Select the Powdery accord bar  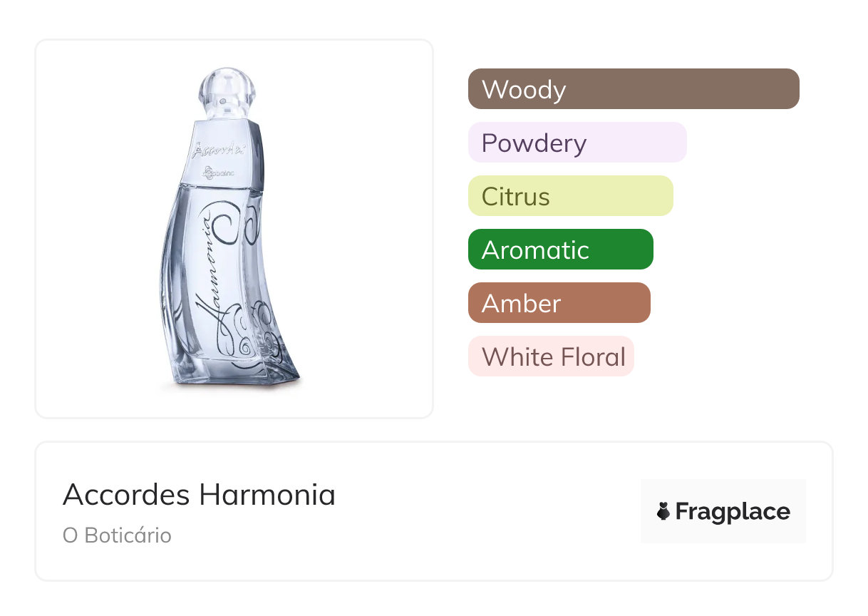[x=577, y=143]
